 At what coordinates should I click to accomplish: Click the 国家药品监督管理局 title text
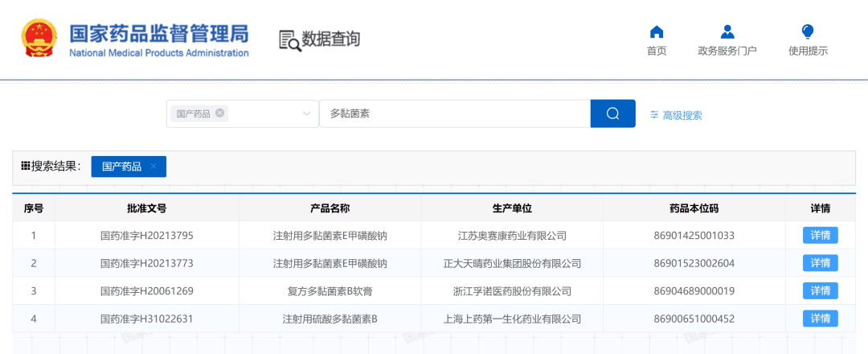click(159, 34)
